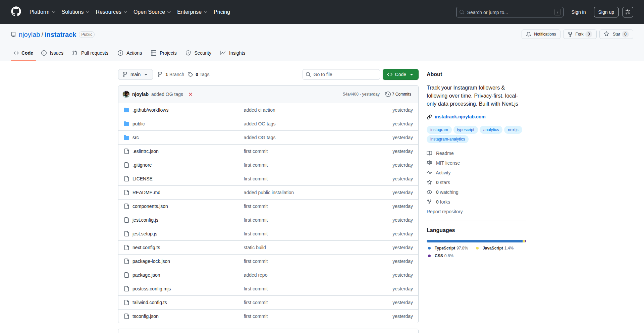Click the Go to file search field
This screenshot has width=644, height=333.
point(341,74)
